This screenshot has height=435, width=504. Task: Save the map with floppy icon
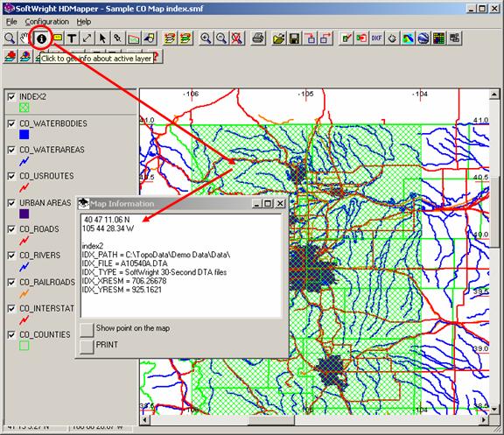tap(294, 39)
